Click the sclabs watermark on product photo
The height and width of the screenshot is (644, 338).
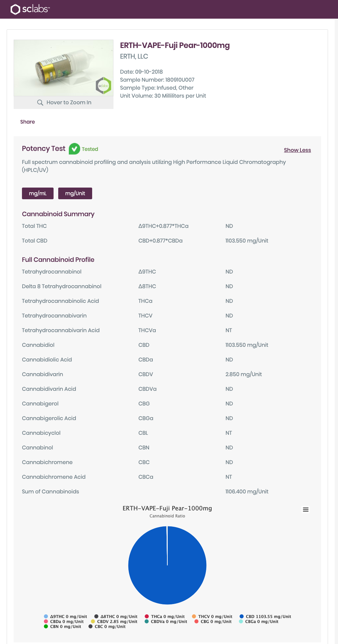coord(103,86)
